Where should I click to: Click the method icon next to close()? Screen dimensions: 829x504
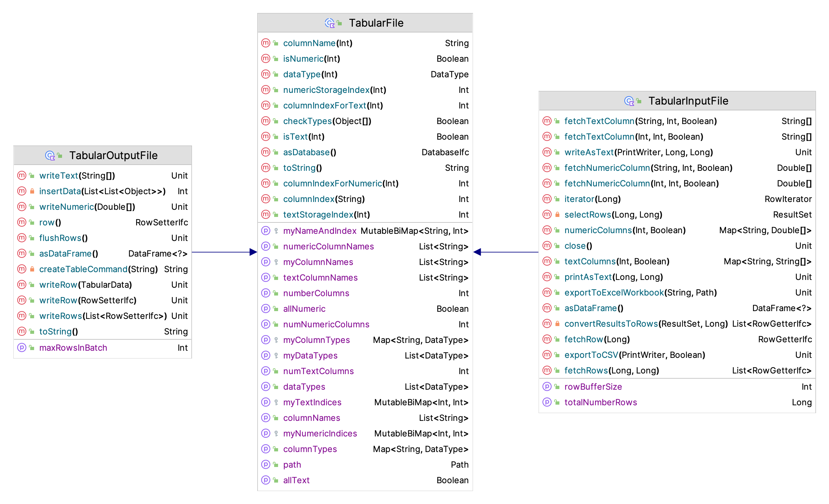[547, 246]
